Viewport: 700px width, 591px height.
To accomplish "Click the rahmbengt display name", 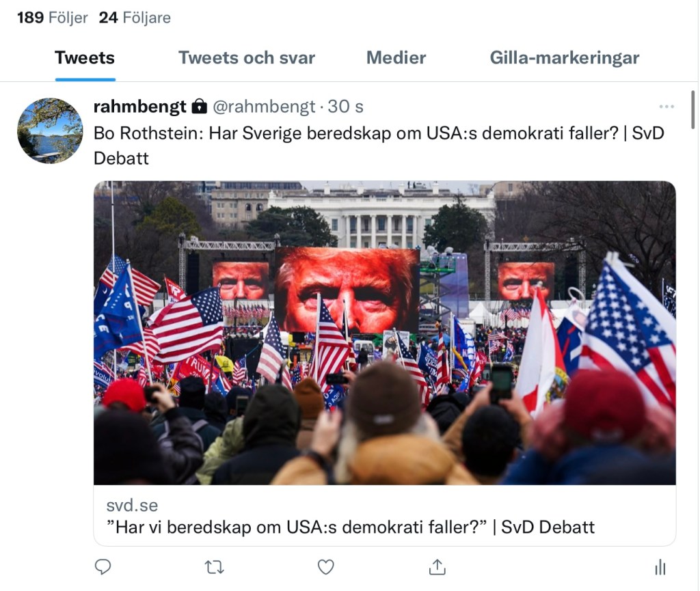I will click(x=139, y=107).
